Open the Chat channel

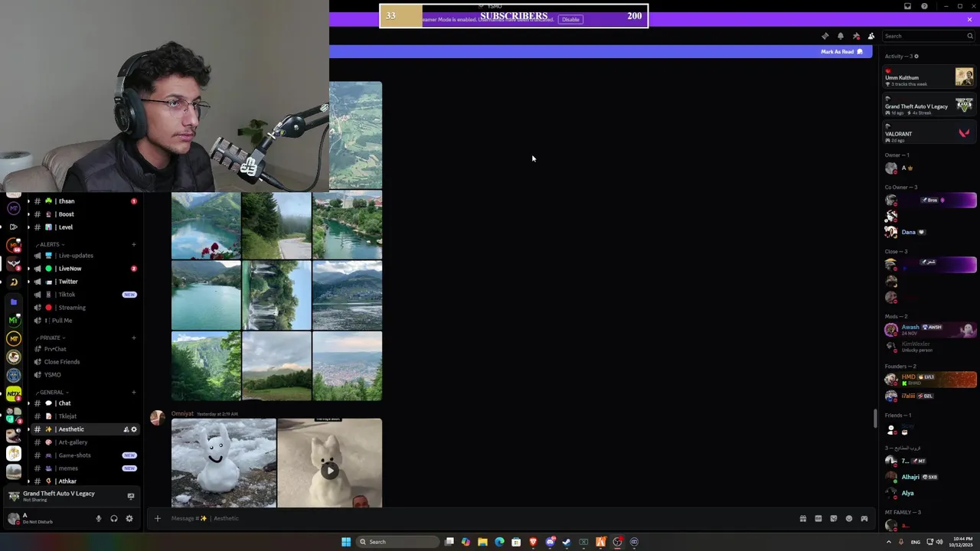click(x=84, y=403)
